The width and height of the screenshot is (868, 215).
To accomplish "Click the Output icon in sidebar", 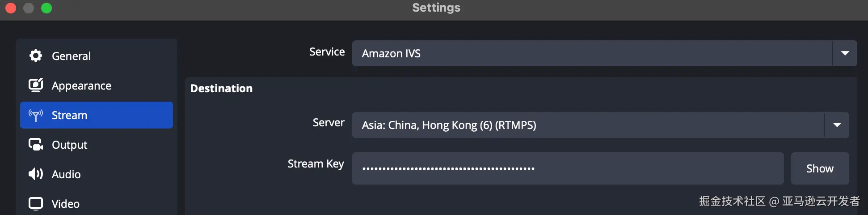I will pos(36,145).
